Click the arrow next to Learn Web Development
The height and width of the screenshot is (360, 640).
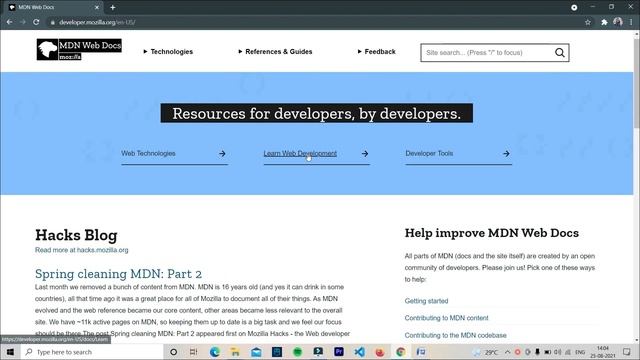pos(365,154)
